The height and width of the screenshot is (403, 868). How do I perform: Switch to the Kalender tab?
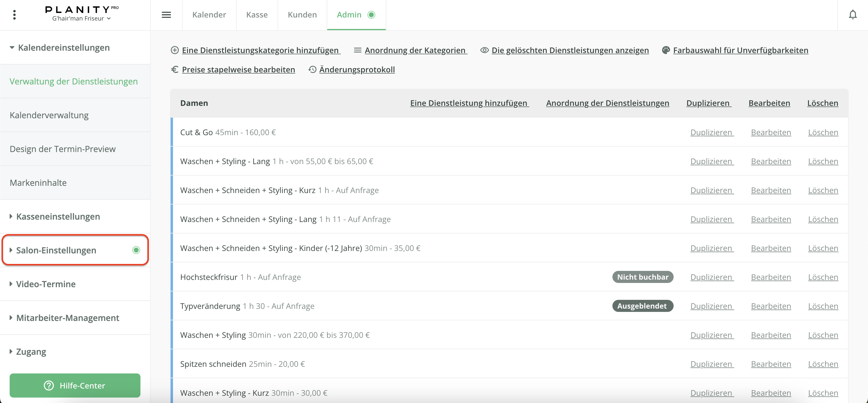(x=209, y=15)
